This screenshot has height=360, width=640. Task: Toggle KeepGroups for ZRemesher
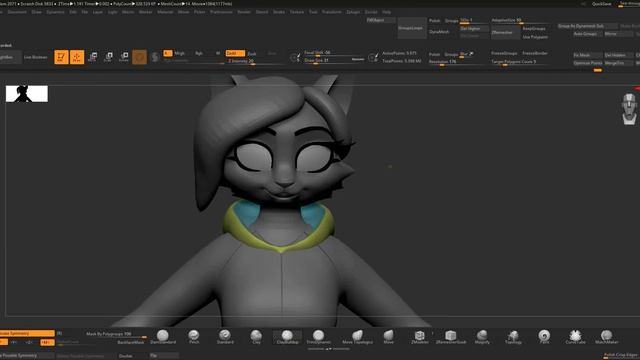point(534,29)
